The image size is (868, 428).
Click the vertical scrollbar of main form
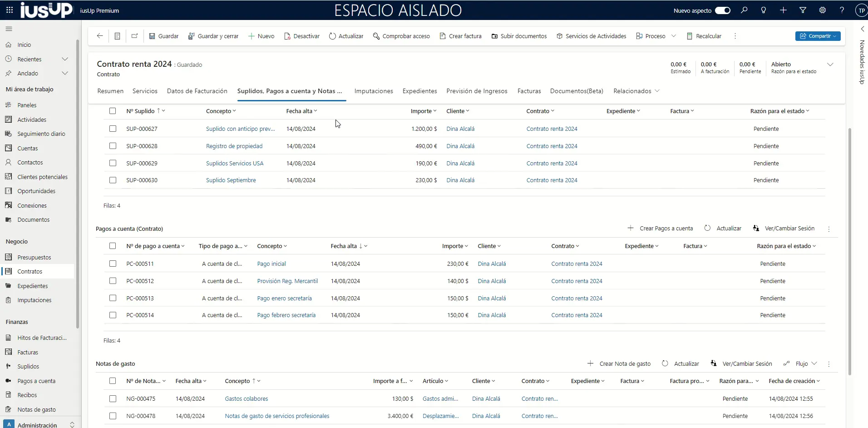coord(849,250)
